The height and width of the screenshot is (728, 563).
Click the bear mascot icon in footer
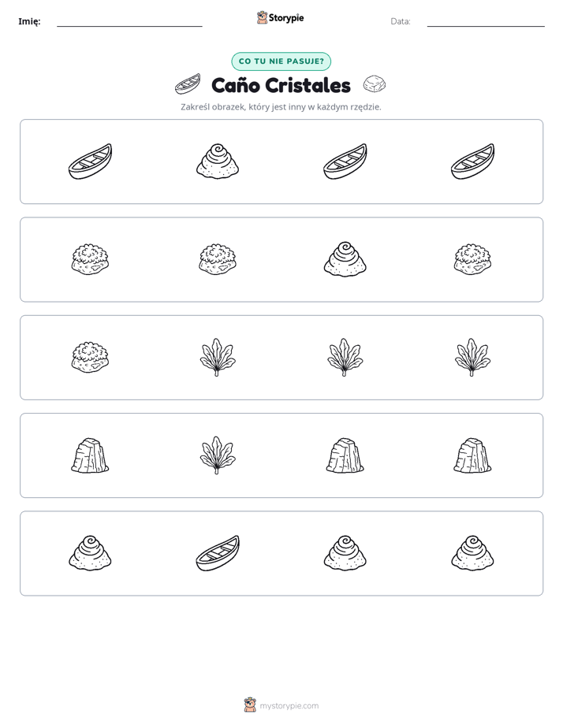click(x=250, y=705)
